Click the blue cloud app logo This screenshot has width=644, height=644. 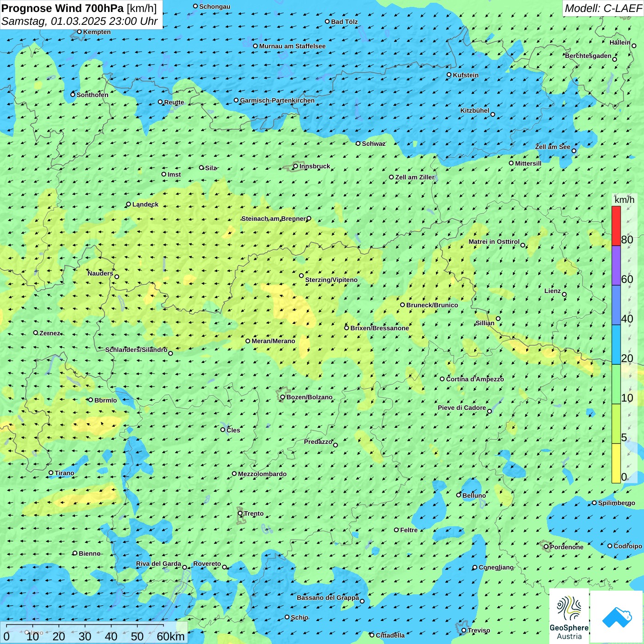click(x=616, y=617)
